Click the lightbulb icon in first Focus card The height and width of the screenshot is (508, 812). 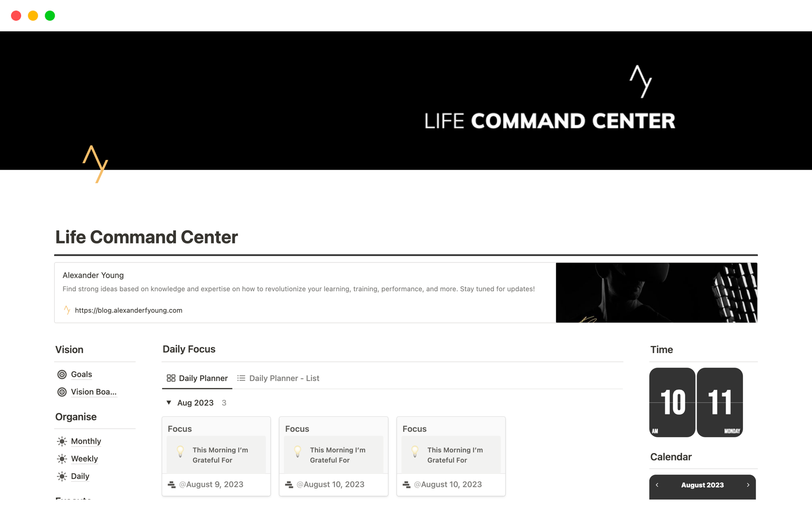(x=180, y=452)
